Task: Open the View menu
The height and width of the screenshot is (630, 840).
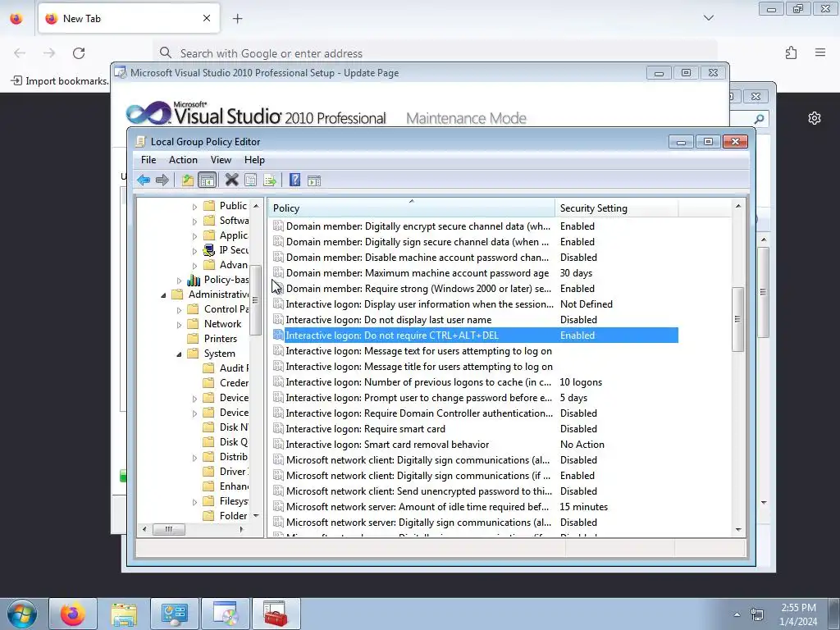Action: click(x=221, y=160)
